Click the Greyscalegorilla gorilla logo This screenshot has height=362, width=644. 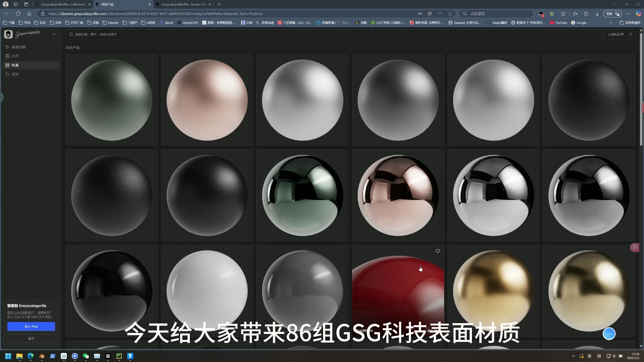click(x=8, y=34)
